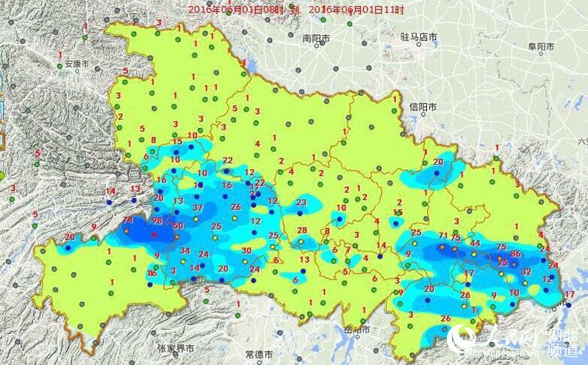
Task: Select the station dot labeled 71
Action: [x=442, y=246]
